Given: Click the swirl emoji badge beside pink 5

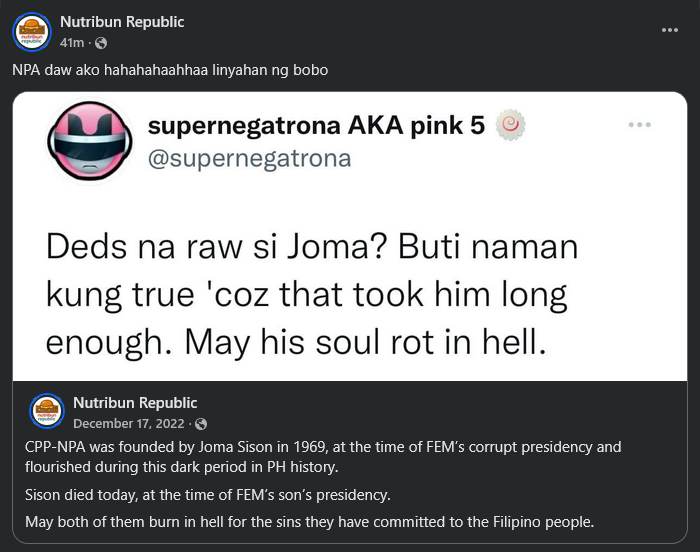Looking at the screenshot, I should (x=511, y=125).
